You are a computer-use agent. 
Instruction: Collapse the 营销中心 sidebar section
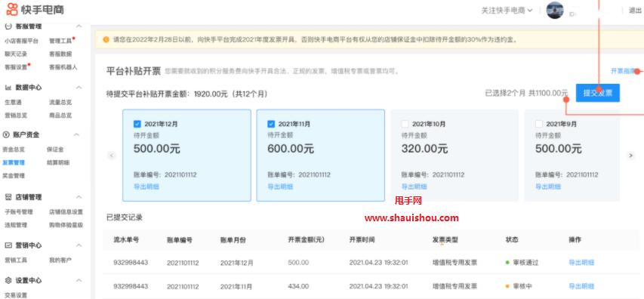coord(79,245)
